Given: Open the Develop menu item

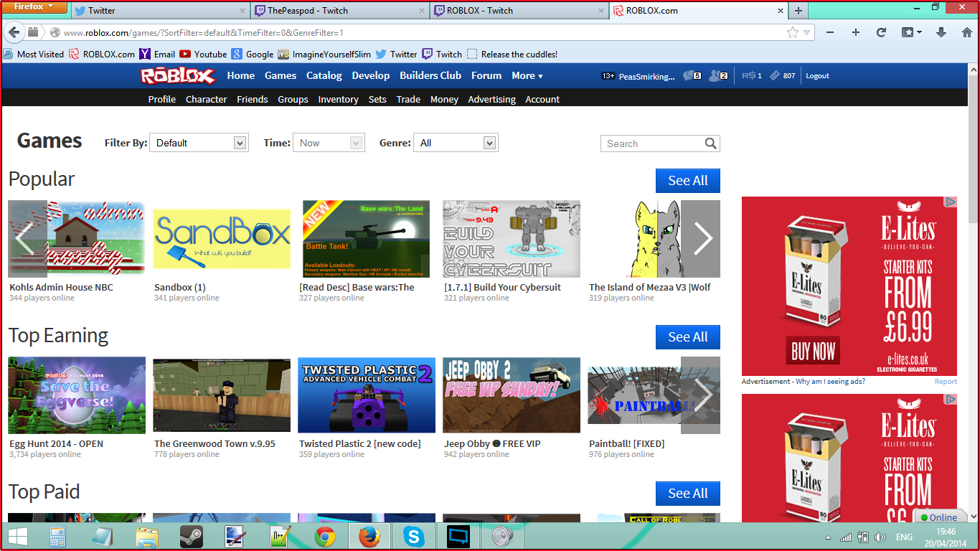Looking at the screenshot, I should [371, 75].
